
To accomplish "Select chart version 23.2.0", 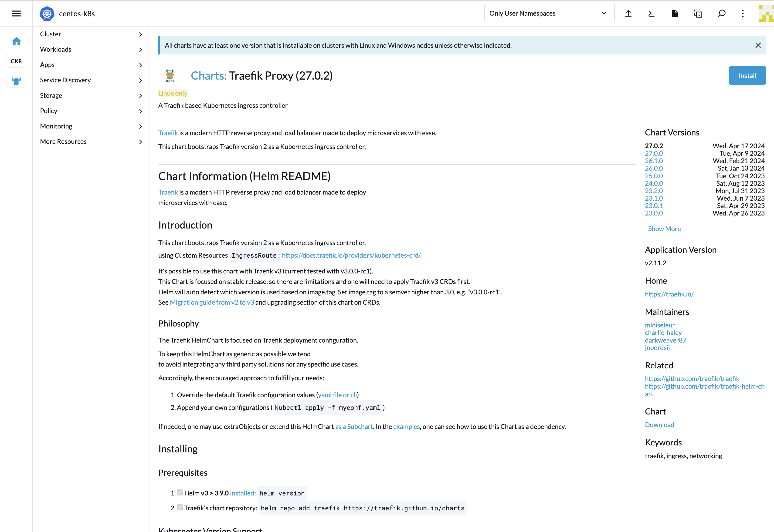I will click(x=654, y=191).
